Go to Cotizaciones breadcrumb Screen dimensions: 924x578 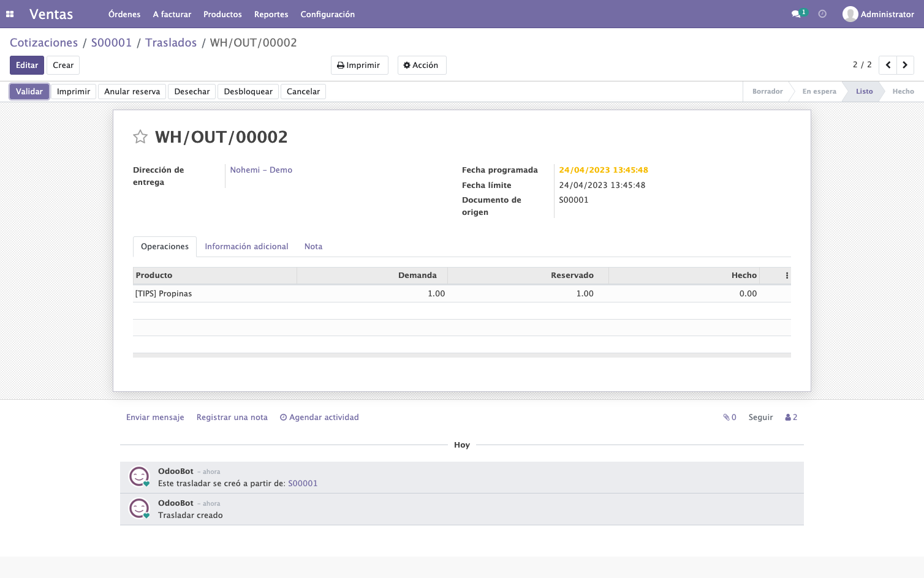click(44, 42)
